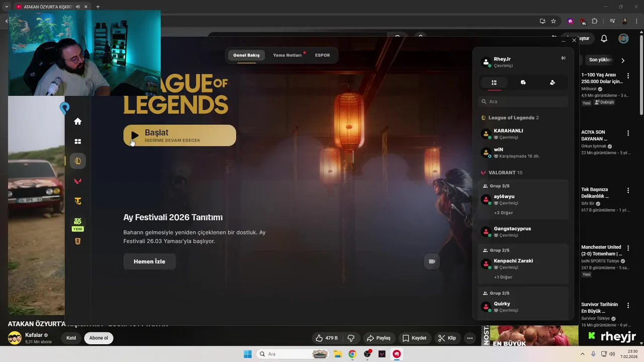Collapse VALORANT friends group
Viewport: 644px width, 362px height.
click(x=502, y=172)
